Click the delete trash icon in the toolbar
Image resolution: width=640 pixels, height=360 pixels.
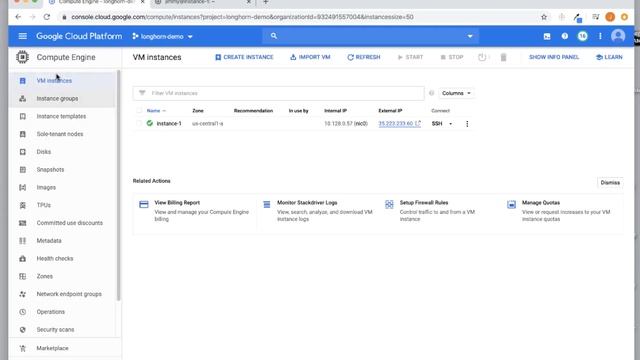503,57
